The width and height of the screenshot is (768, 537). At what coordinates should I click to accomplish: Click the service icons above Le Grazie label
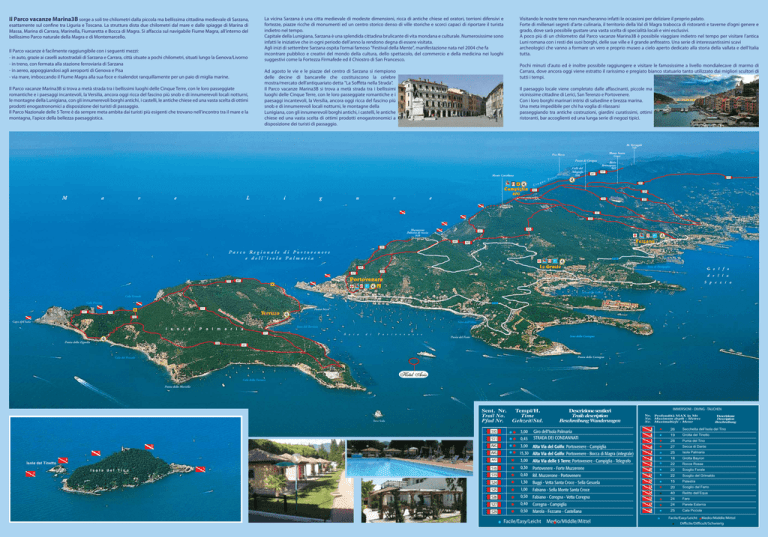tap(551, 261)
